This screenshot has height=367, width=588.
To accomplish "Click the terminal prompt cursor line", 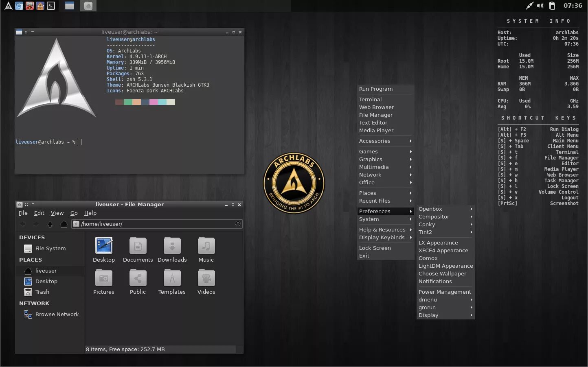I will point(48,142).
